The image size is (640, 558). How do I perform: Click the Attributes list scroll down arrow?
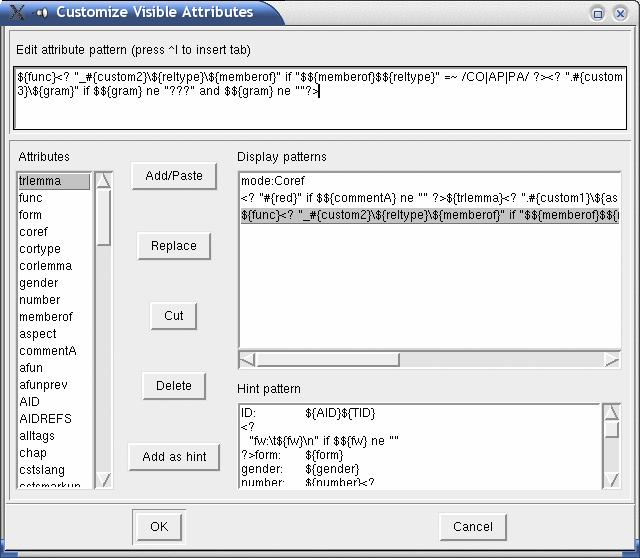(x=104, y=480)
